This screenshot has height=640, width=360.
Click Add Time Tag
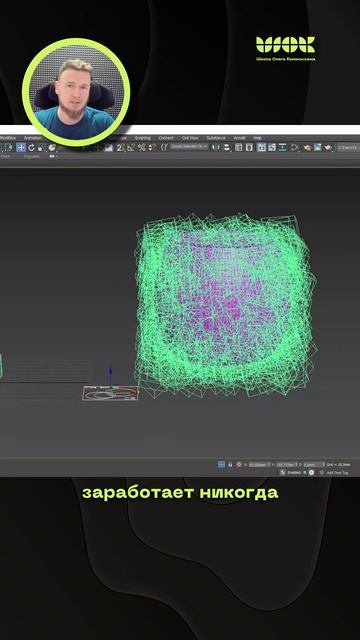tap(337, 473)
